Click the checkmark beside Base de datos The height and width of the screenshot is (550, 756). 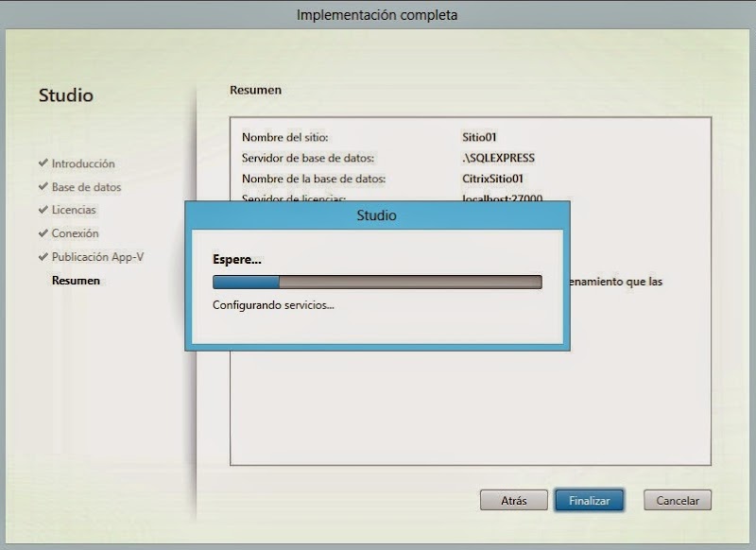[43, 186]
